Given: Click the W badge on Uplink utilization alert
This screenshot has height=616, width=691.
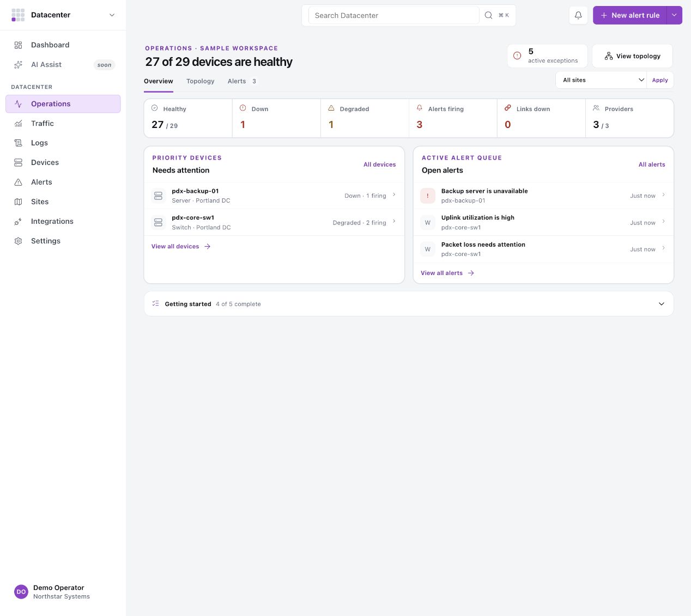Looking at the screenshot, I should (428, 222).
